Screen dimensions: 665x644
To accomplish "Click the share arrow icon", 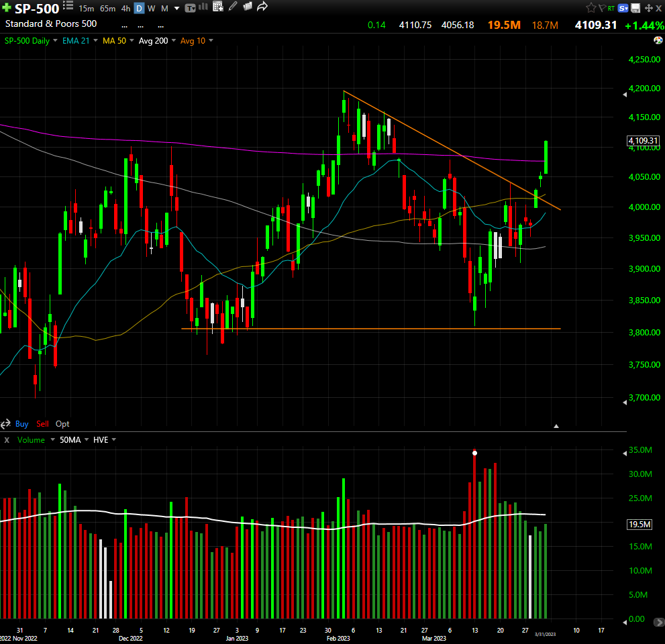I will 262,6.
